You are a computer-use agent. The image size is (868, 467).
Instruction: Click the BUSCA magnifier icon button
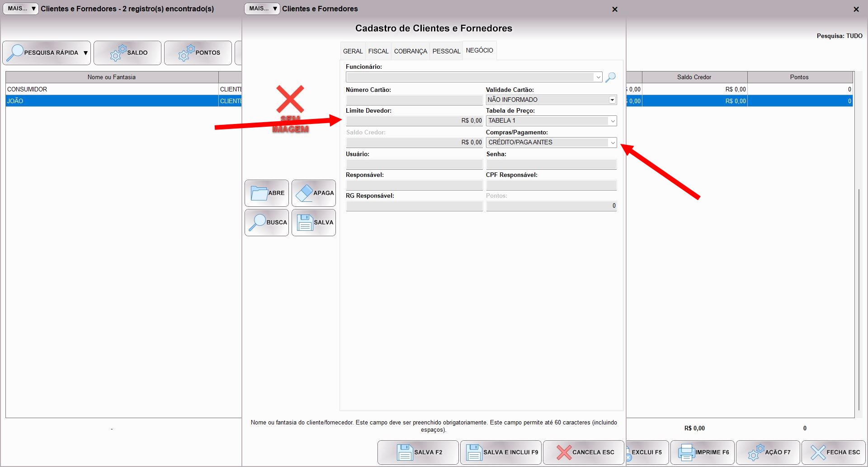point(267,223)
